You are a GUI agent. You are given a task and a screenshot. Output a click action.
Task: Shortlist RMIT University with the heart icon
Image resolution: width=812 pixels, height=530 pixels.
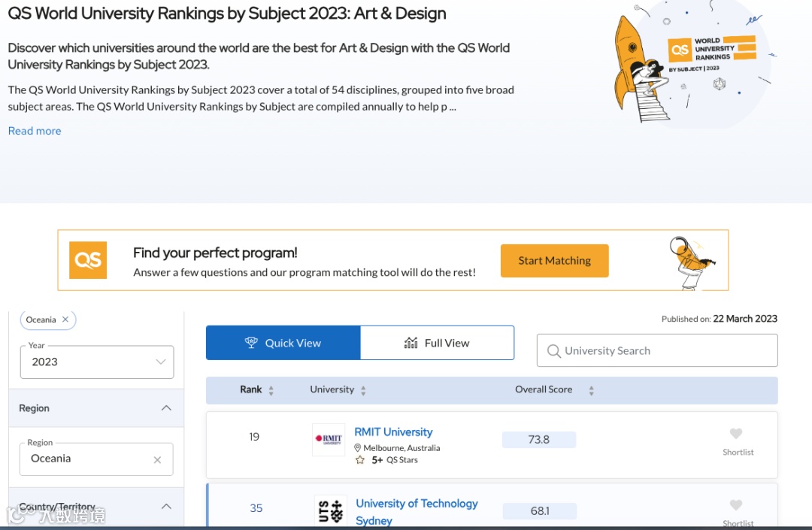(x=736, y=434)
